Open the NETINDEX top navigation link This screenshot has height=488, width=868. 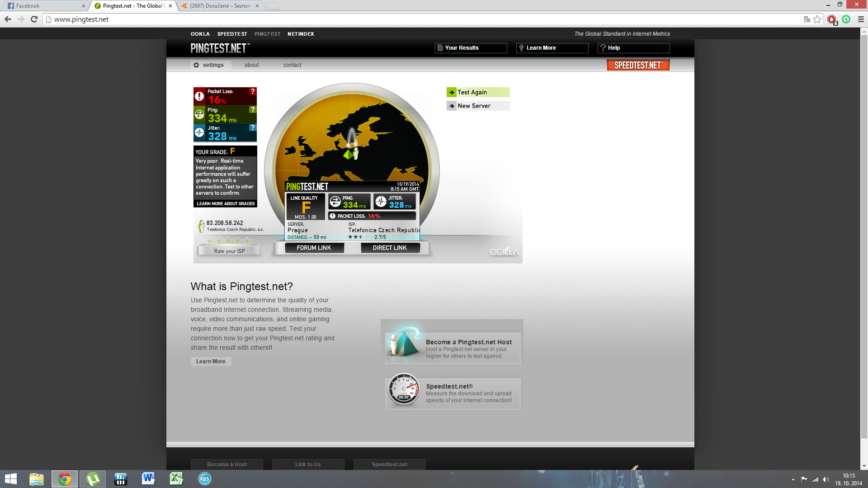point(301,34)
